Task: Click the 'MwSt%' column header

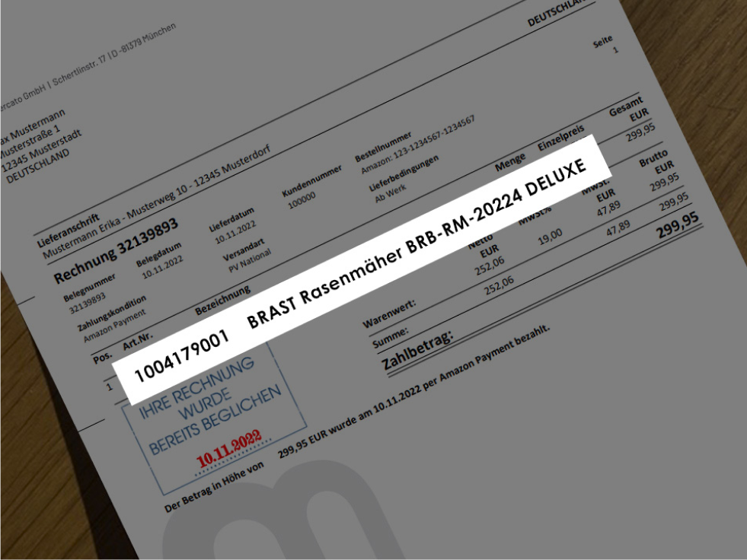Action: click(535, 215)
